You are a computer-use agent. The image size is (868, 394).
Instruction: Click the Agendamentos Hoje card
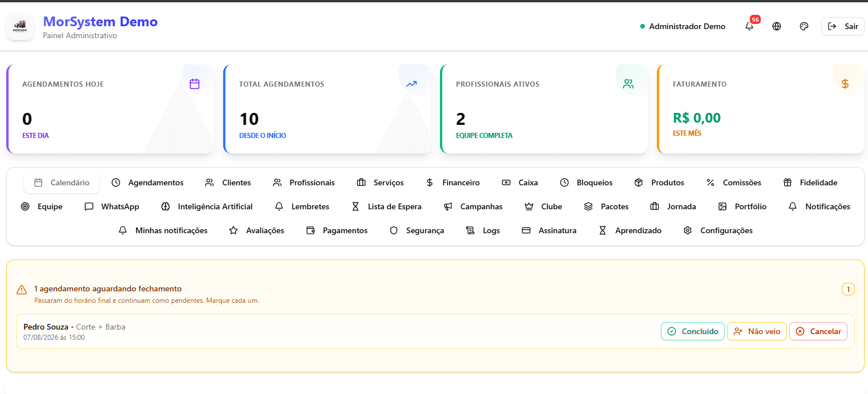[x=110, y=109]
